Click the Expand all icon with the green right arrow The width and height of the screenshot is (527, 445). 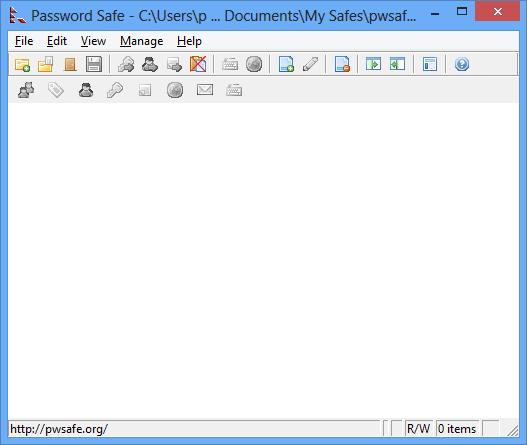373,64
